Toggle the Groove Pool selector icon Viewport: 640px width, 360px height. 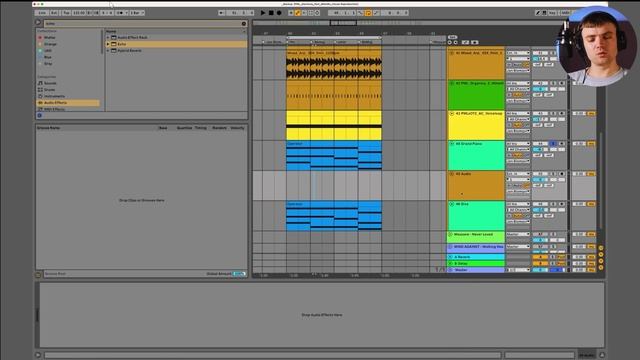point(38,274)
